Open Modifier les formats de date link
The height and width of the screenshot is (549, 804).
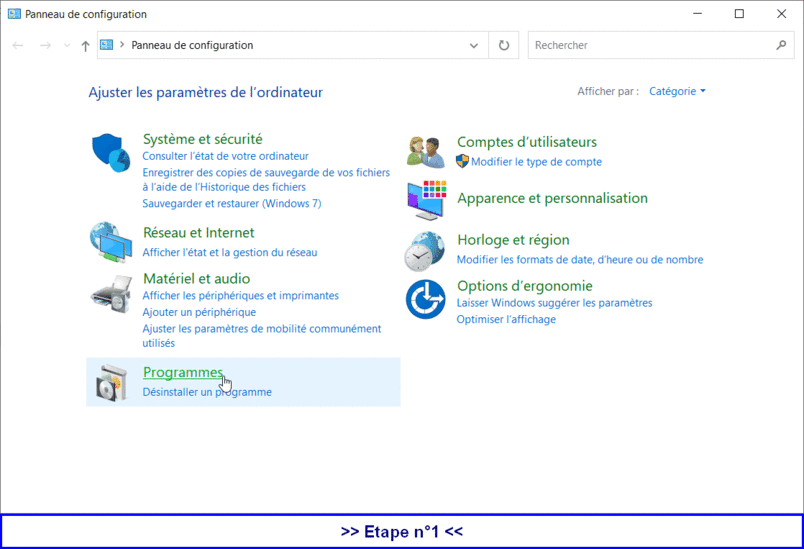coord(580,260)
